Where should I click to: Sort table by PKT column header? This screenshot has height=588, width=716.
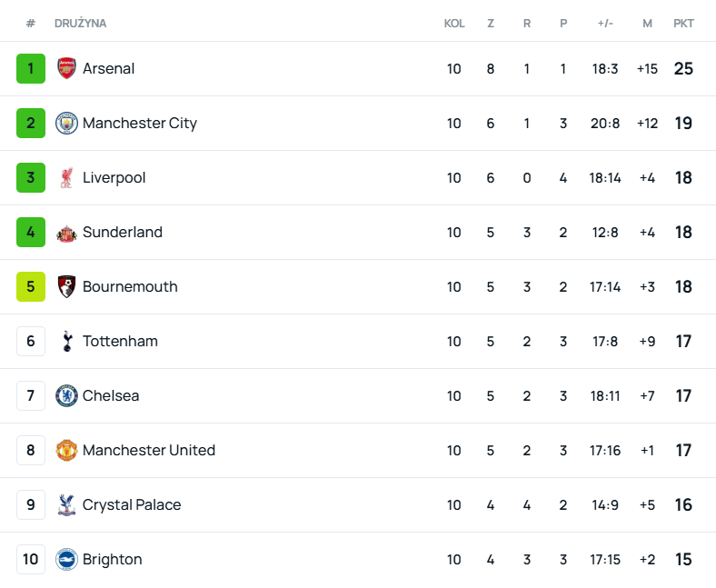pyautogui.click(x=683, y=23)
